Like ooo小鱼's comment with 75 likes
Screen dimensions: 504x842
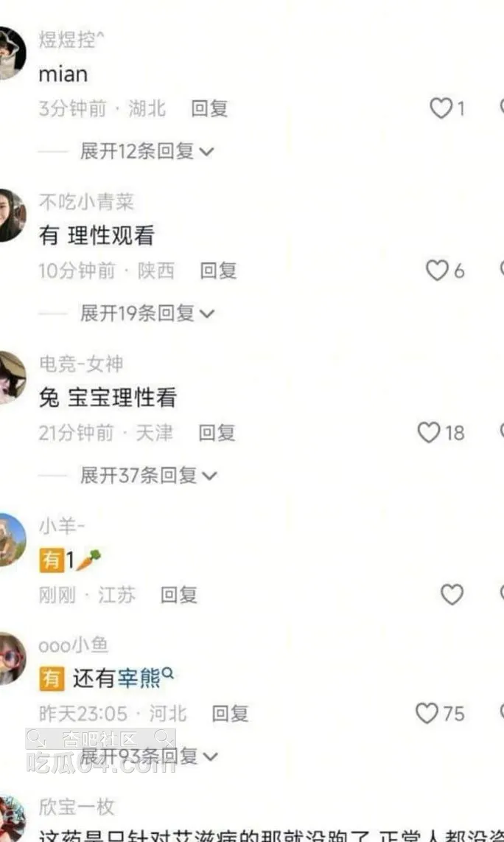pyautogui.click(x=427, y=714)
